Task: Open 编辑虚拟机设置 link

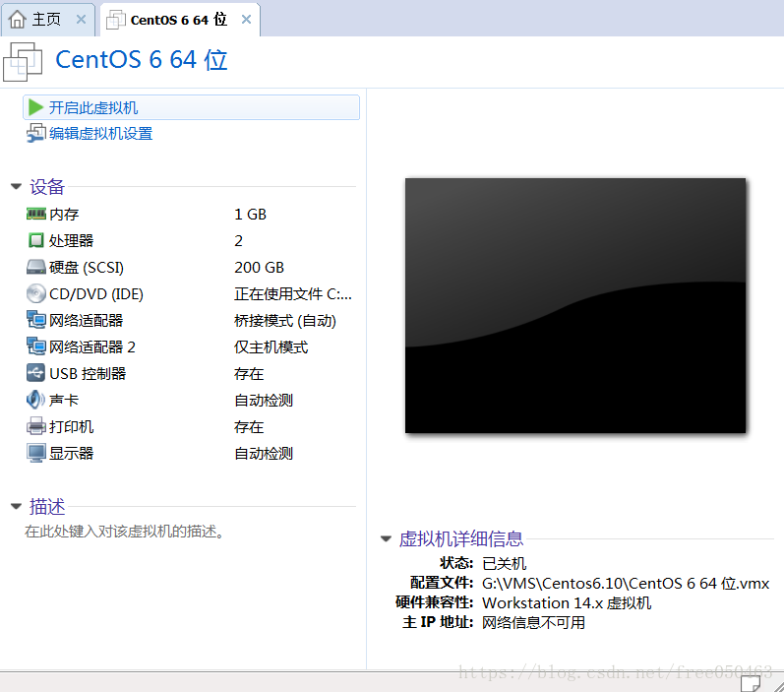Action: tap(101, 134)
